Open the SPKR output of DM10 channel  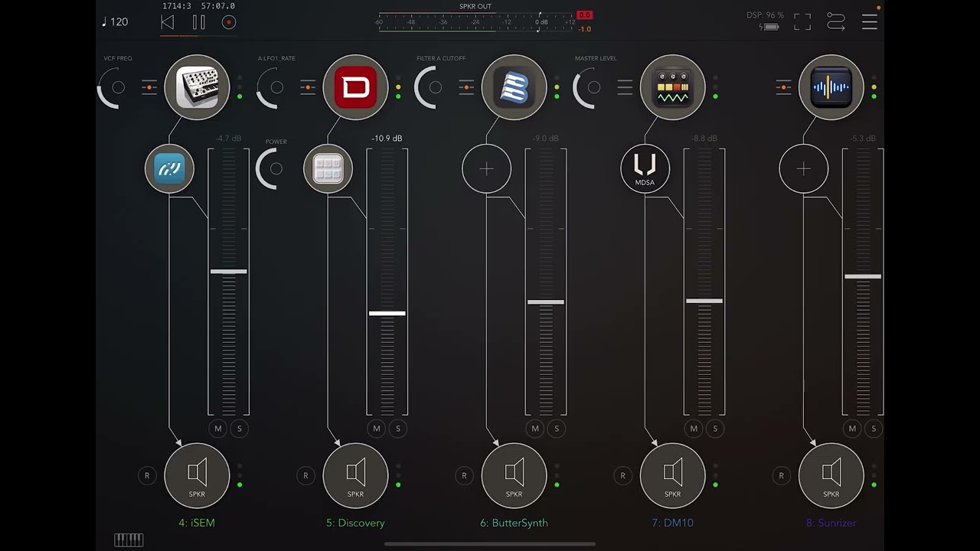(673, 475)
